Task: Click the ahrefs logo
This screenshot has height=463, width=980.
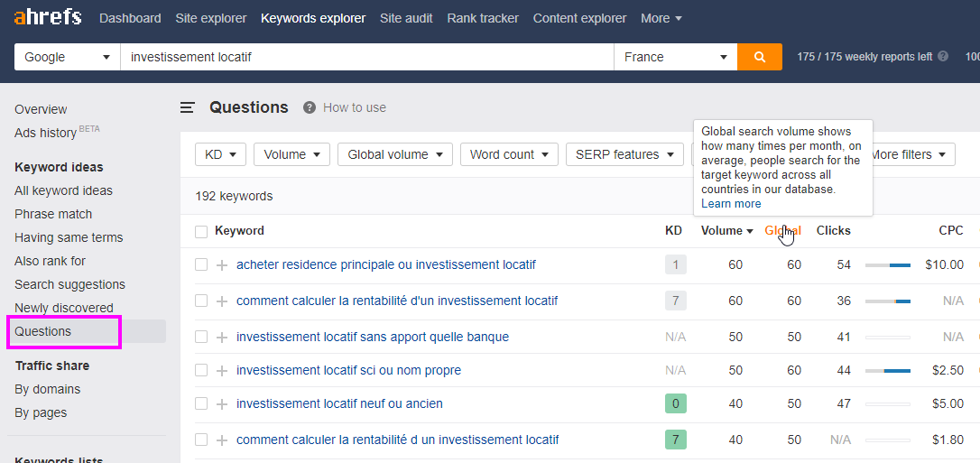Action: pyautogui.click(x=48, y=17)
